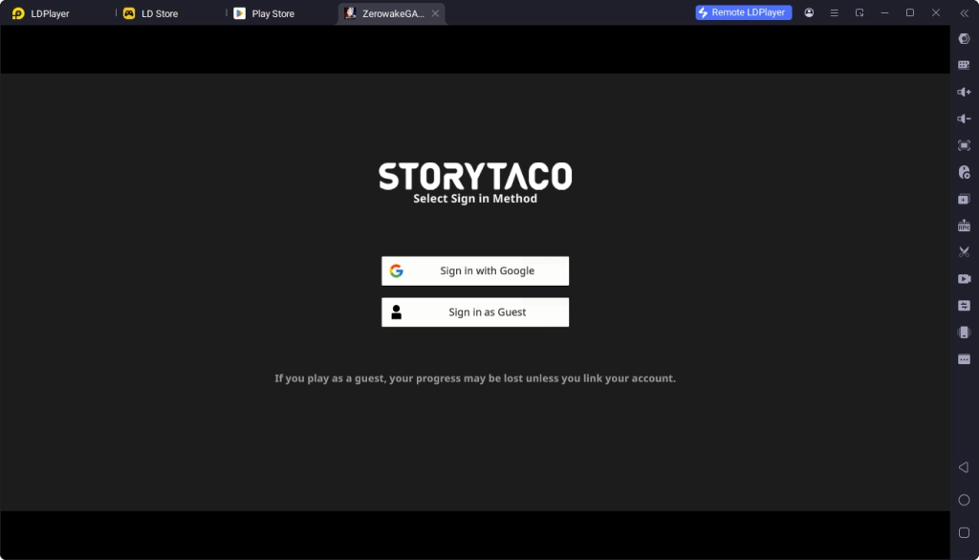
Task: Click the volume up icon
Action: (x=964, y=92)
